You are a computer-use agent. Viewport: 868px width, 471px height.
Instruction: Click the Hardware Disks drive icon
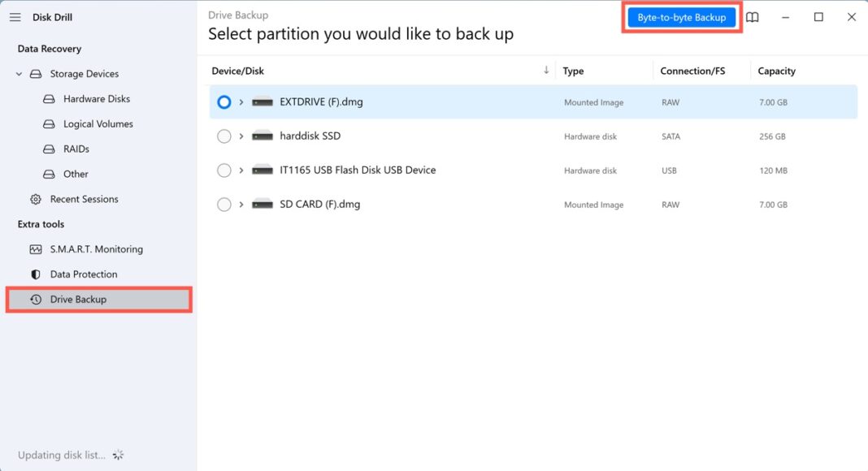click(x=49, y=99)
